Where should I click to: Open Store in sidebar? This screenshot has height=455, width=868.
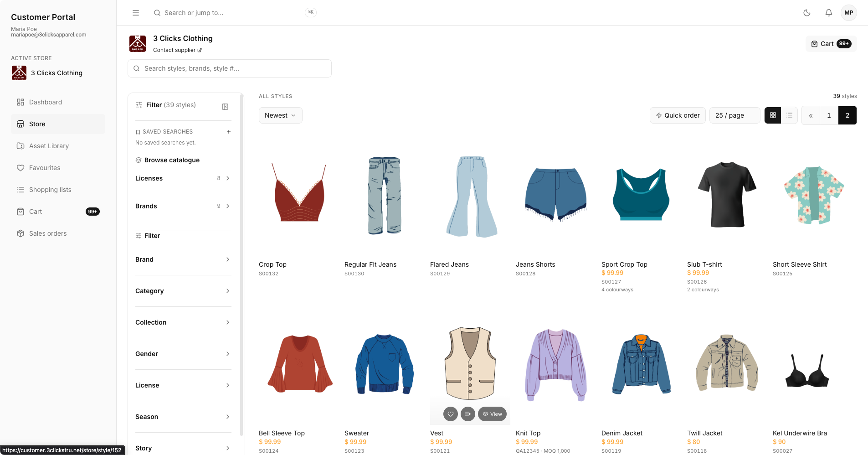coord(58,124)
